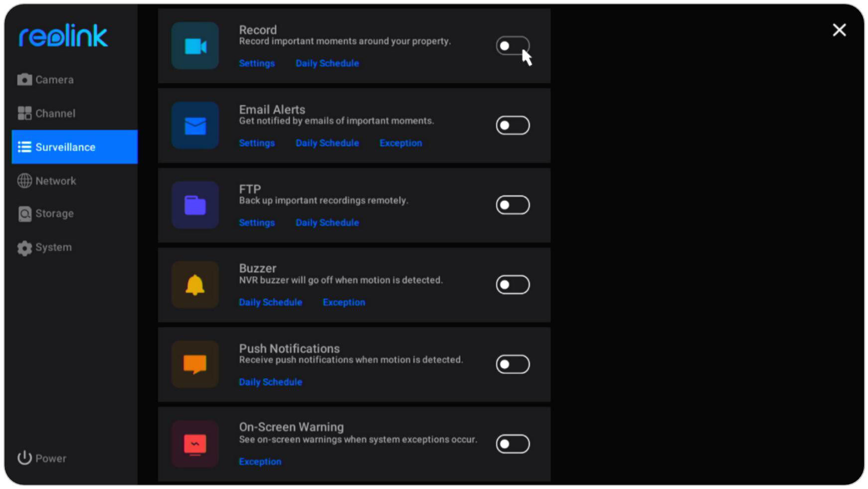Turn on Email Alerts toggle
The height and width of the screenshot is (489, 868).
512,125
